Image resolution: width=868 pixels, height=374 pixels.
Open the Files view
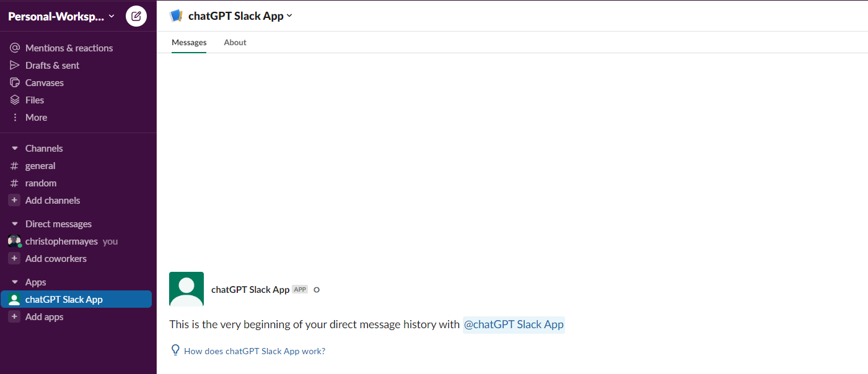pyautogui.click(x=34, y=100)
